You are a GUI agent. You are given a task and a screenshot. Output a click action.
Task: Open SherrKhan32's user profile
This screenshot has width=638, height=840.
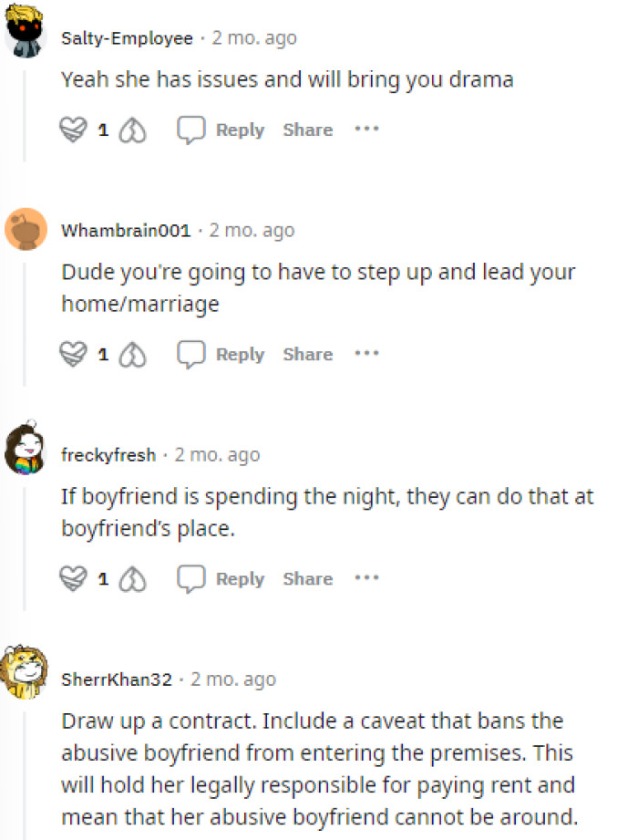(x=117, y=679)
